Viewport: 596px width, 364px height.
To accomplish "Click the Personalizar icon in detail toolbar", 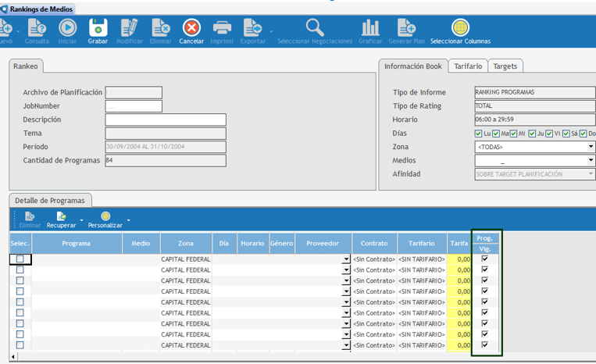I will coord(105,216).
